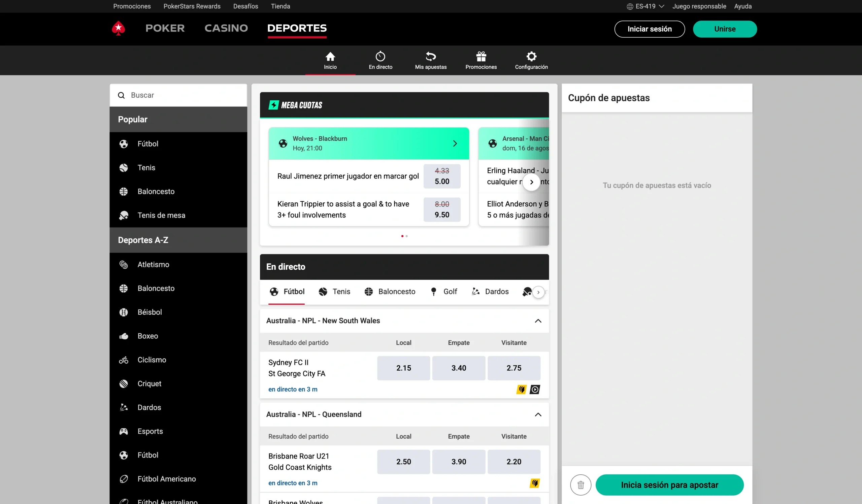Open the POKER main tab
862x504 pixels.
pyautogui.click(x=165, y=28)
